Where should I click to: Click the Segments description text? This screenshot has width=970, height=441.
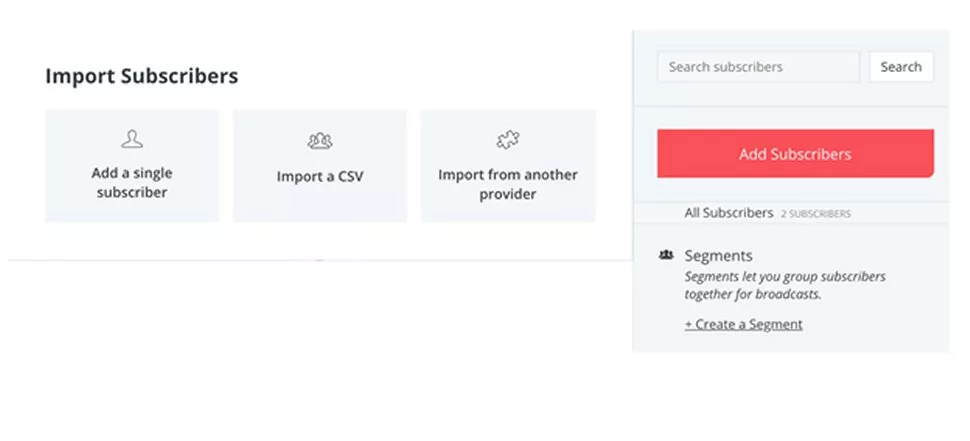click(785, 285)
